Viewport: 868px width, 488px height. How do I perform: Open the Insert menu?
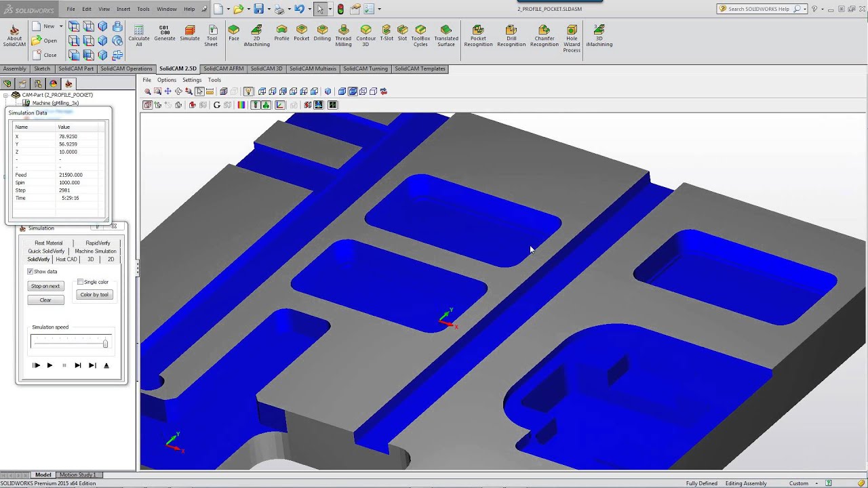[x=123, y=9]
